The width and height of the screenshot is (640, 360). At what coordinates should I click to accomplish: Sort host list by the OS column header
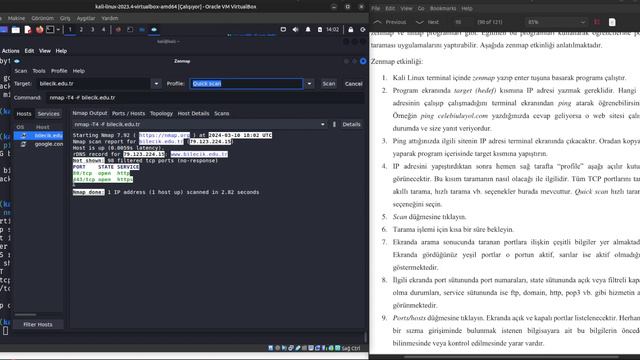20,127
